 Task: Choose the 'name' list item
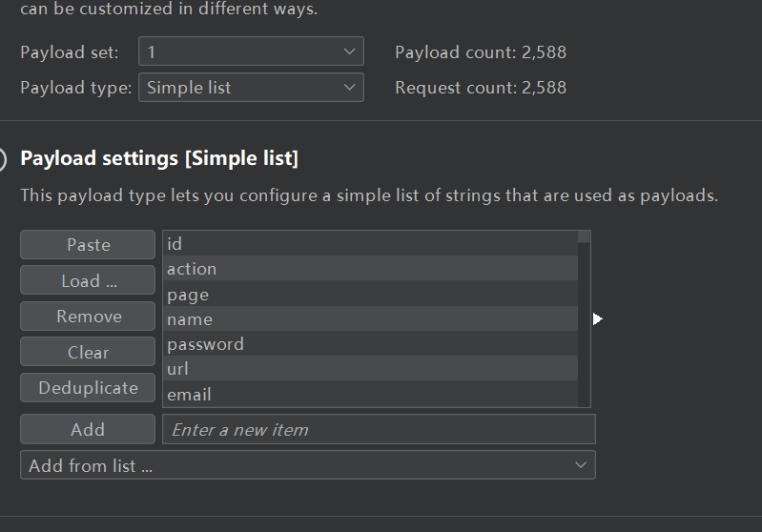369,319
